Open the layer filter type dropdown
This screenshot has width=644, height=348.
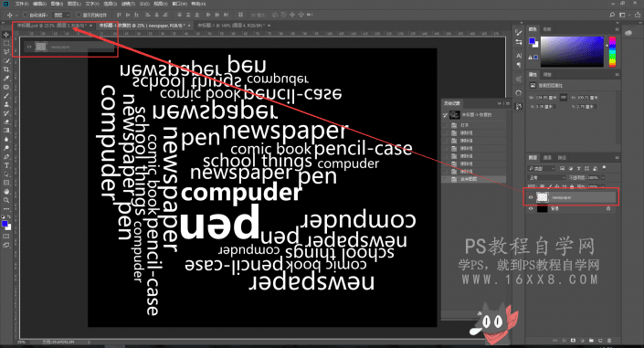click(542, 168)
